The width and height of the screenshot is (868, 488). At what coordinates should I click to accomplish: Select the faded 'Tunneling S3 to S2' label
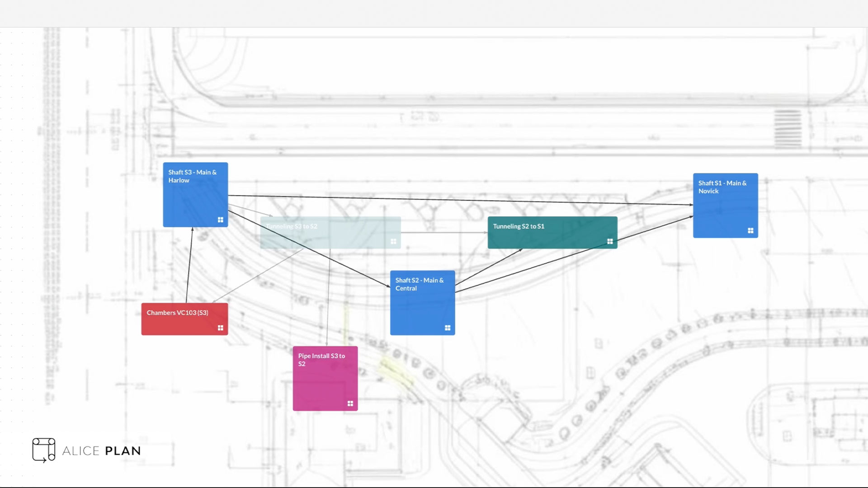tap(292, 226)
